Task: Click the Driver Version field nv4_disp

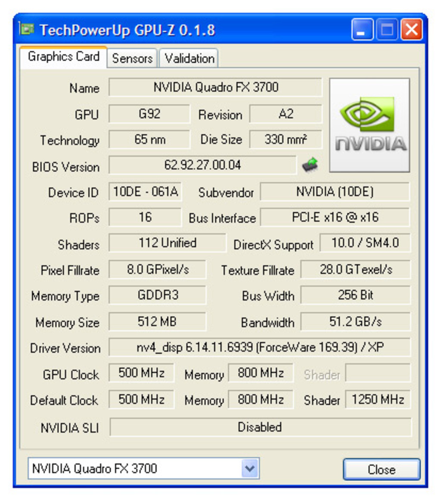Action: [260, 347]
